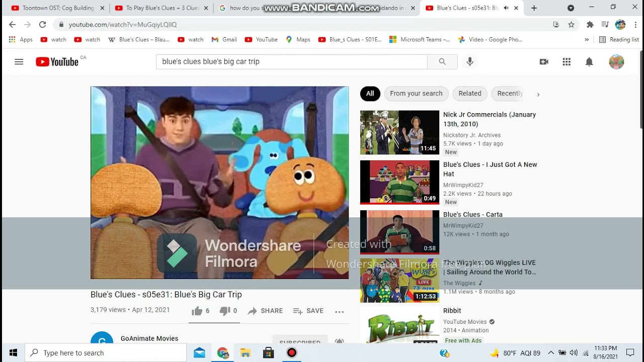Open File Explorer in taskbar
The width and height of the screenshot is (644, 362).
(x=246, y=353)
